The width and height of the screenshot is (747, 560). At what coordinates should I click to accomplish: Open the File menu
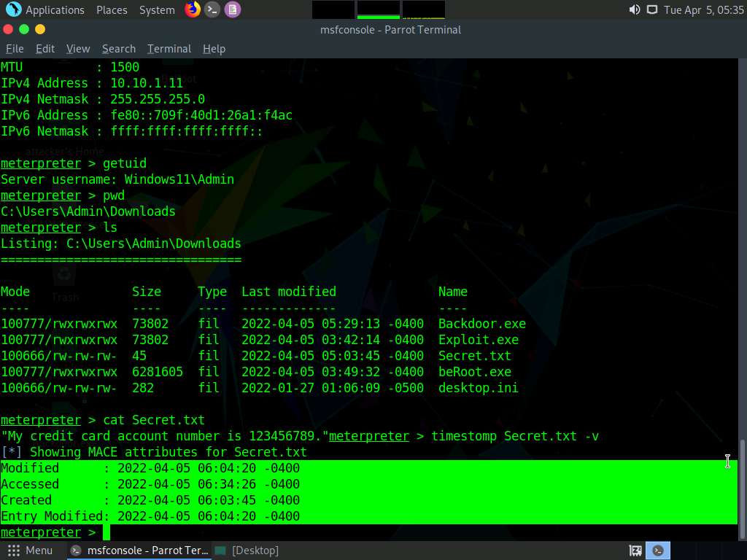15,48
